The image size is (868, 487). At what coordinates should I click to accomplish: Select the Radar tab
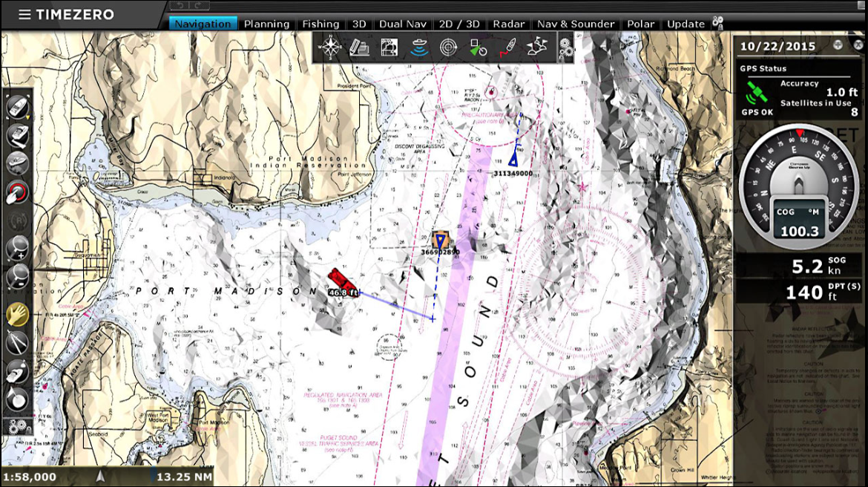(509, 24)
